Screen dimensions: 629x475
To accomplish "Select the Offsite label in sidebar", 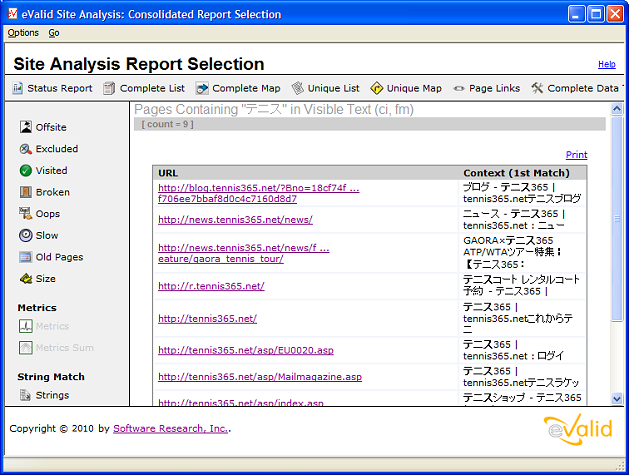I will pos(51,127).
